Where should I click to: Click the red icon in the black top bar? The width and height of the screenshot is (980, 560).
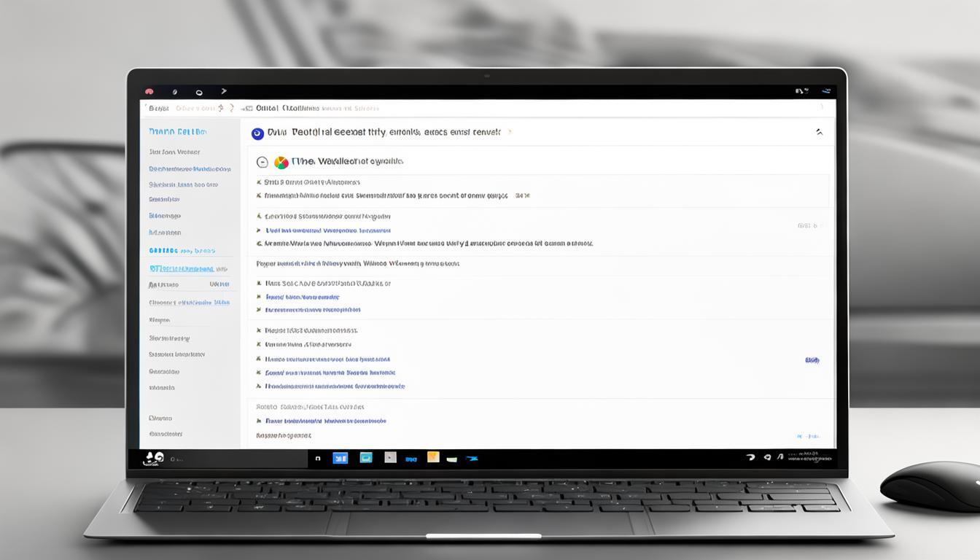tap(149, 92)
